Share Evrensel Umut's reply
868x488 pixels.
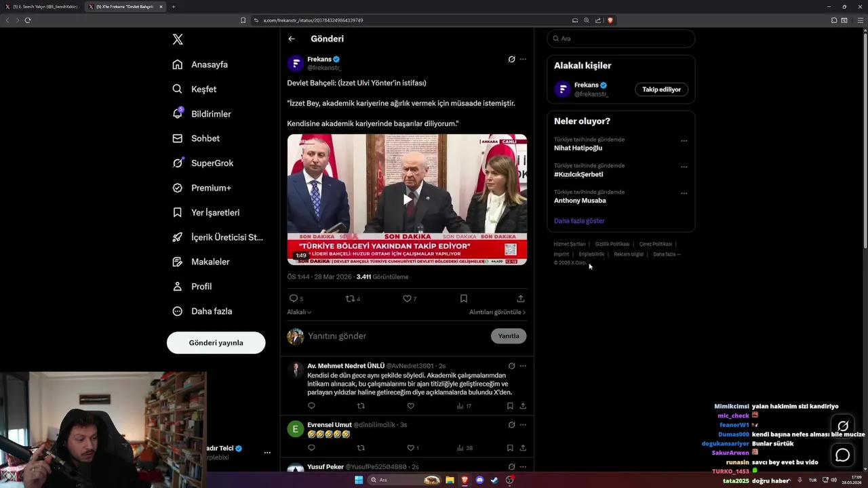click(x=523, y=448)
